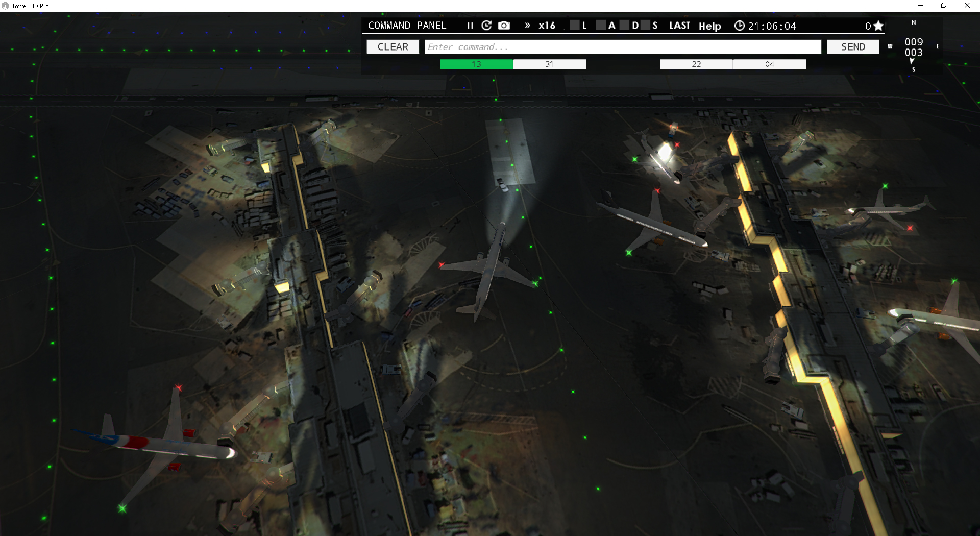980x536 pixels.
Task: Switch to runway 31 tab
Action: [x=550, y=64]
